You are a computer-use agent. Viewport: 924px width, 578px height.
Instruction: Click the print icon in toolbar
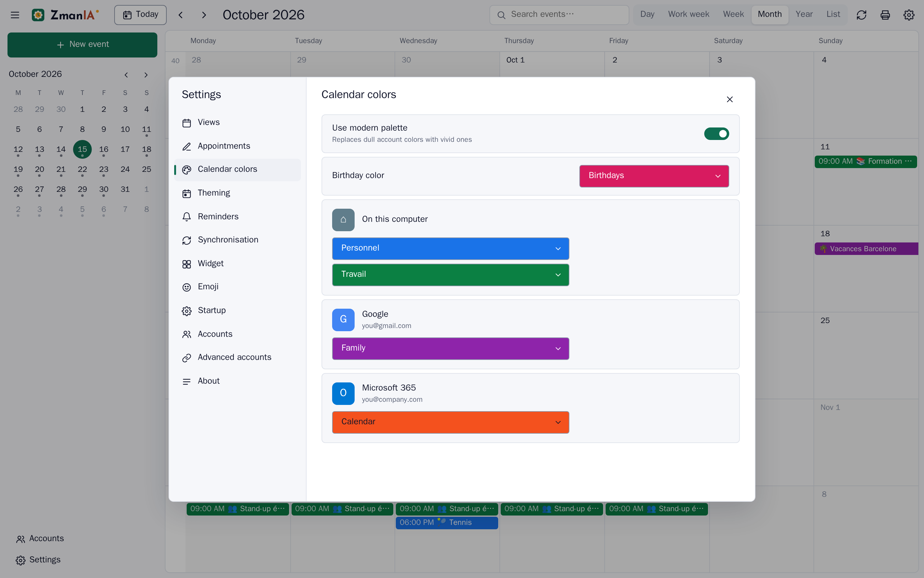coord(885,15)
